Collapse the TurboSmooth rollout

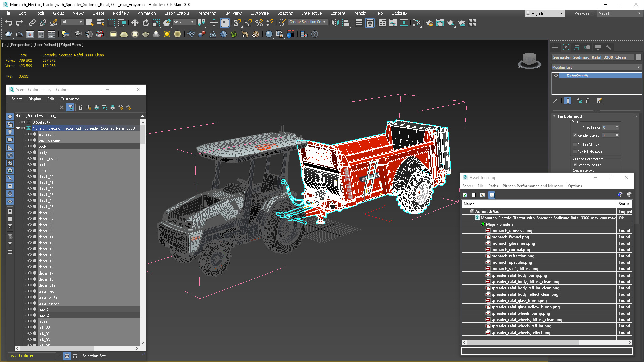click(x=554, y=116)
